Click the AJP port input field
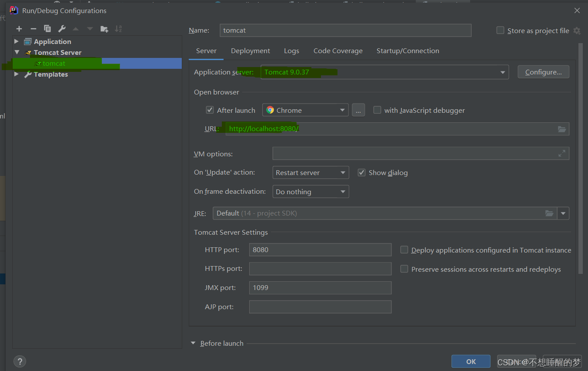The width and height of the screenshot is (588, 371). tap(320, 307)
